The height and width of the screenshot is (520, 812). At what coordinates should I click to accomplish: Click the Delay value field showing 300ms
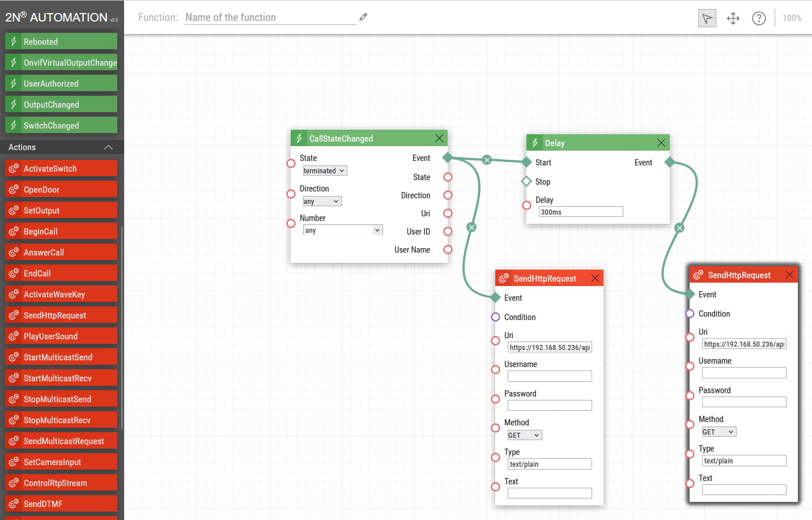(581, 212)
